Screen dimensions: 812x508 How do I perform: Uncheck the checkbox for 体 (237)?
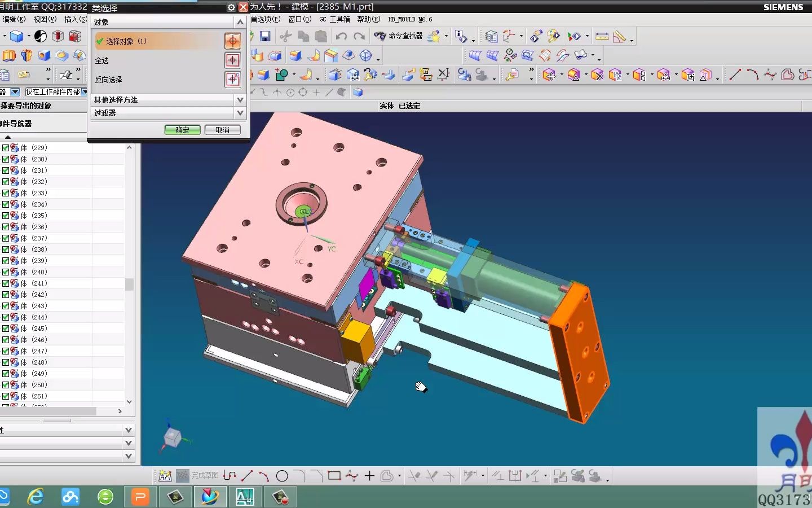6,238
